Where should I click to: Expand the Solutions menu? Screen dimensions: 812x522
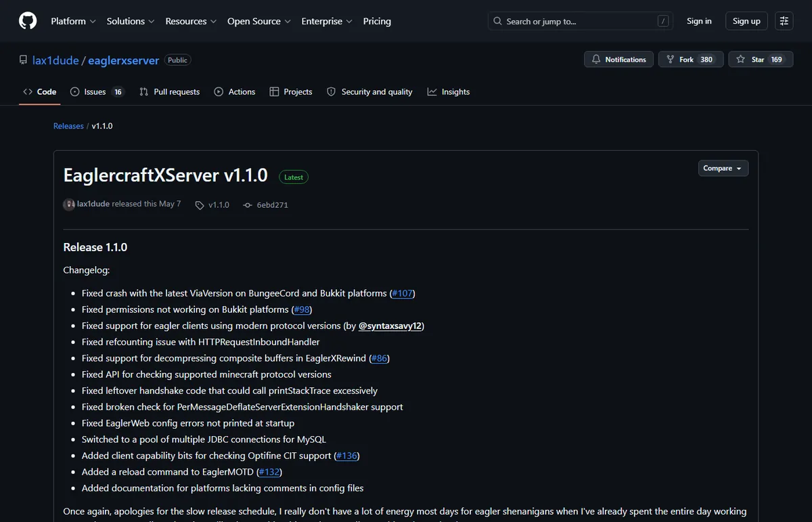(131, 21)
